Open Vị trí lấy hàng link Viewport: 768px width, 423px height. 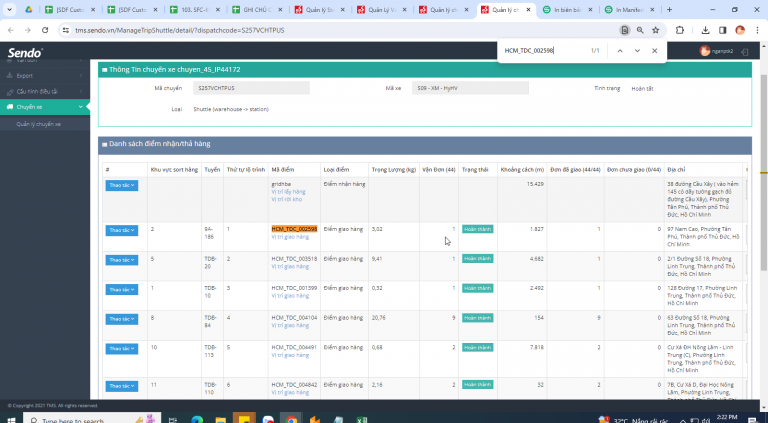(x=288, y=192)
